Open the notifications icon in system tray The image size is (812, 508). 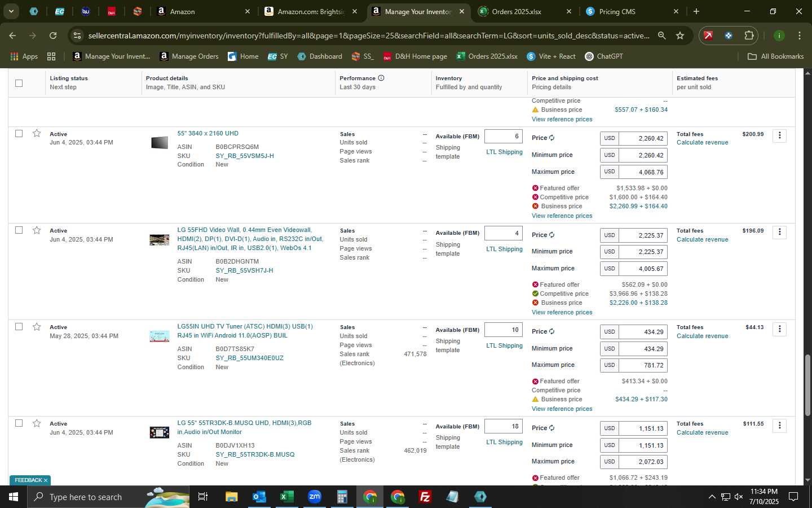tap(793, 497)
